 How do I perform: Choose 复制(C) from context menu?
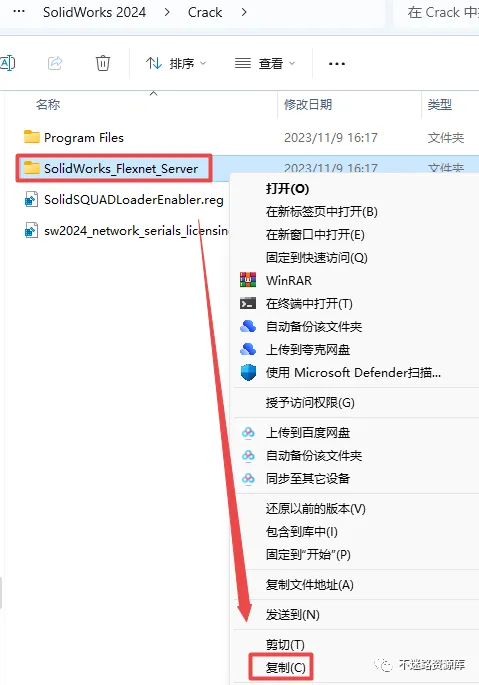click(x=285, y=668)
